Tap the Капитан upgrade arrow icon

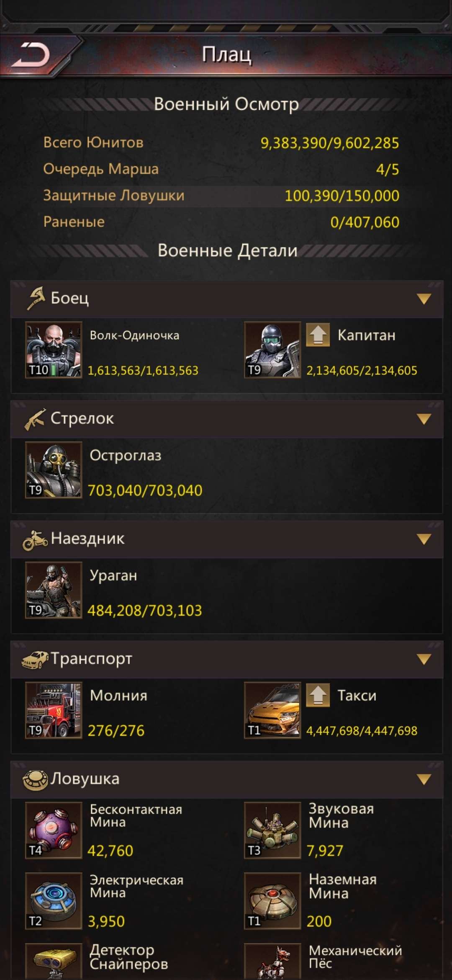coord(318,335)
